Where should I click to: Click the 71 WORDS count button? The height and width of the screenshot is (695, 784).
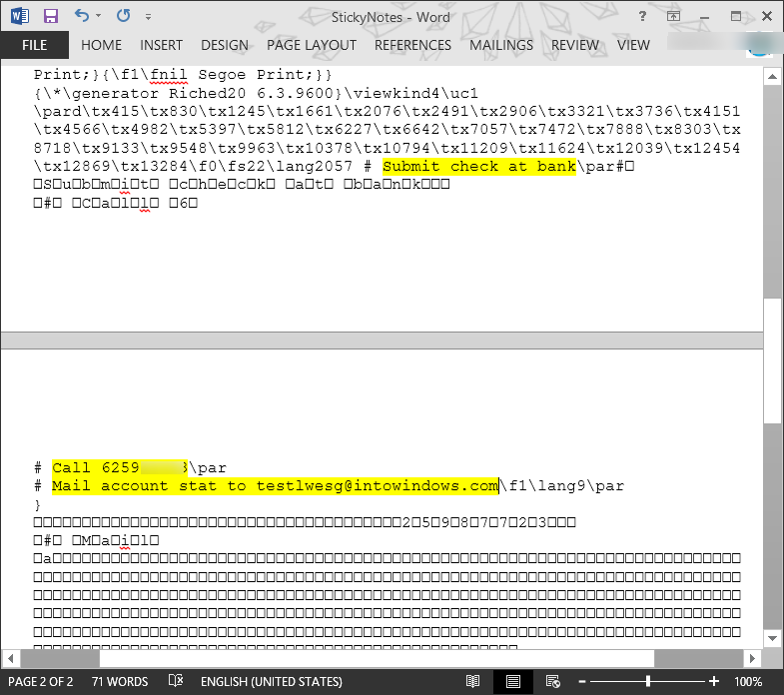tap(119, 682)
